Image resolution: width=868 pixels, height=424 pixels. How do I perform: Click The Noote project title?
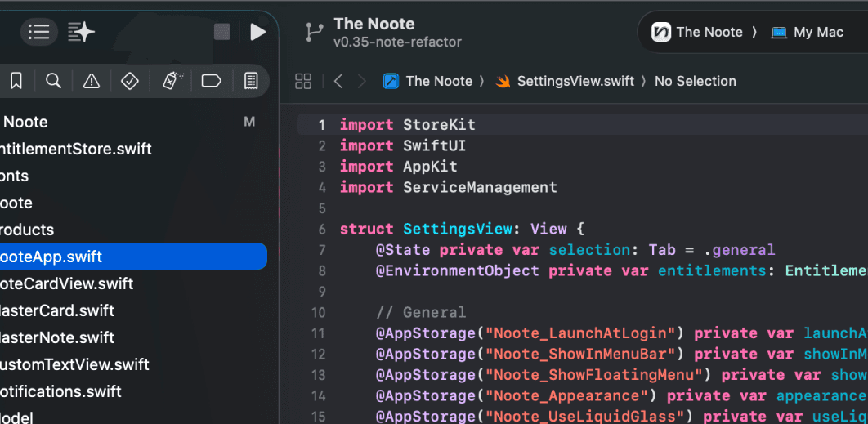pos(374,24)
